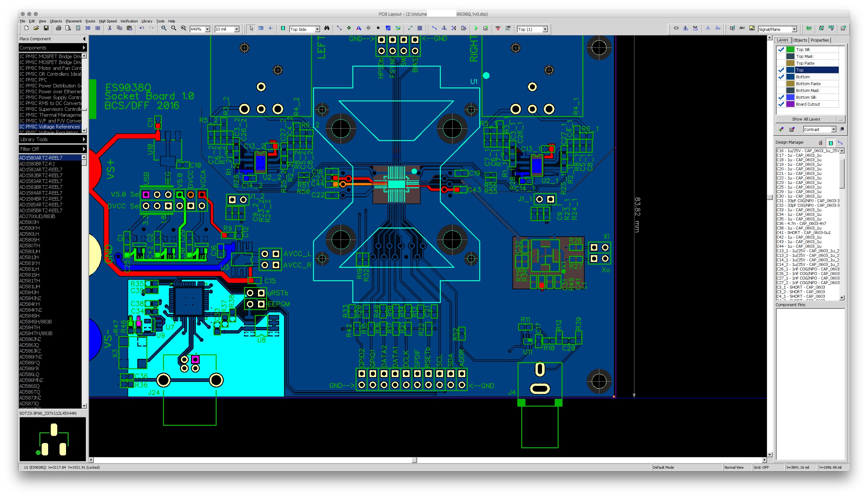Switch to 3D view
This screenshot has height=497, width=868.
click(x=88, y=29)
